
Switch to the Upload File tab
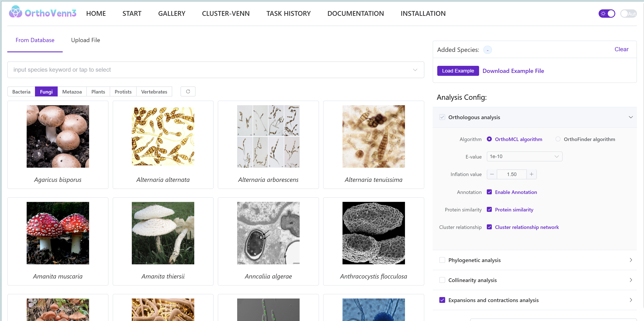(86, 40)
